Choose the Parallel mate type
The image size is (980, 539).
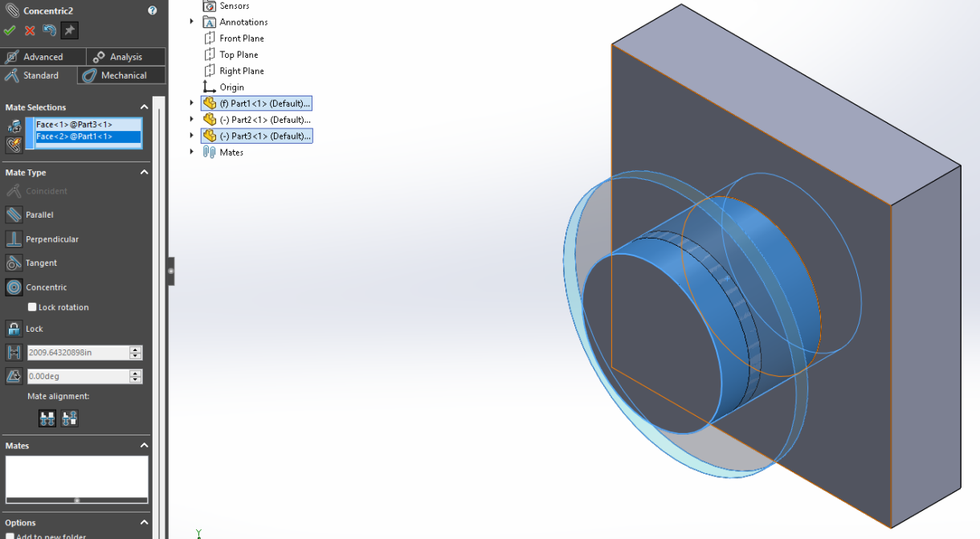(x=30, y=215)
